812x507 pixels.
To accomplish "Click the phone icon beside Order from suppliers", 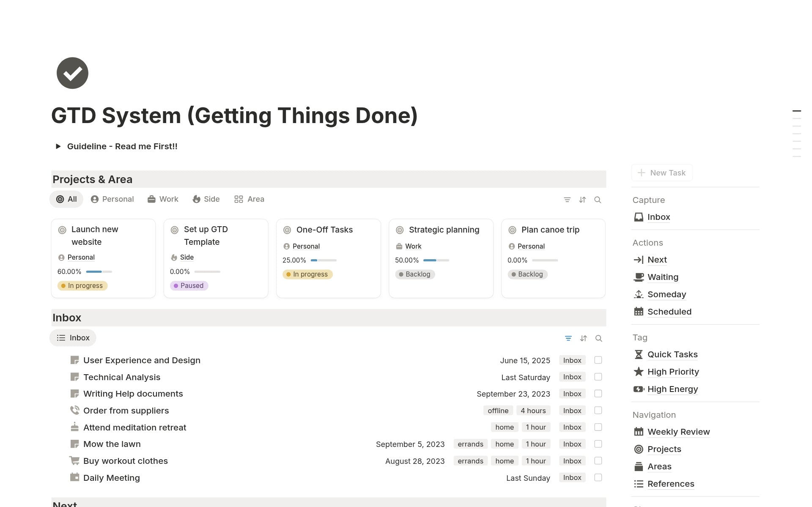I will 74,410.
